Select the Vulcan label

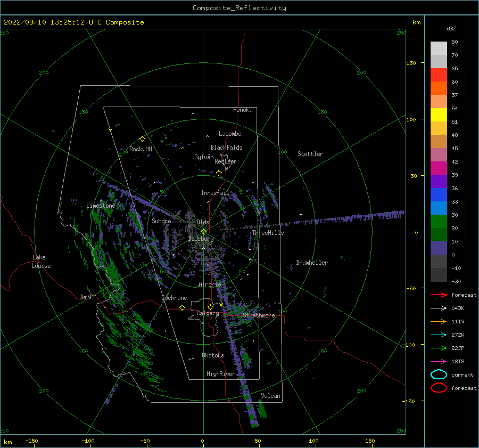[x=270, y=396]
